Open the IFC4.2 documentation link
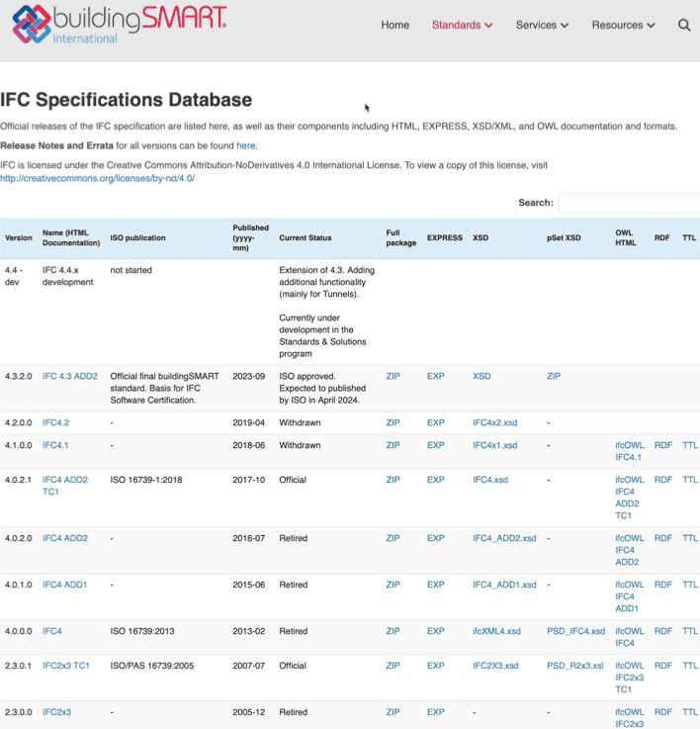The height and width of the screenshot is (729, 700). [x=55, y=422]
